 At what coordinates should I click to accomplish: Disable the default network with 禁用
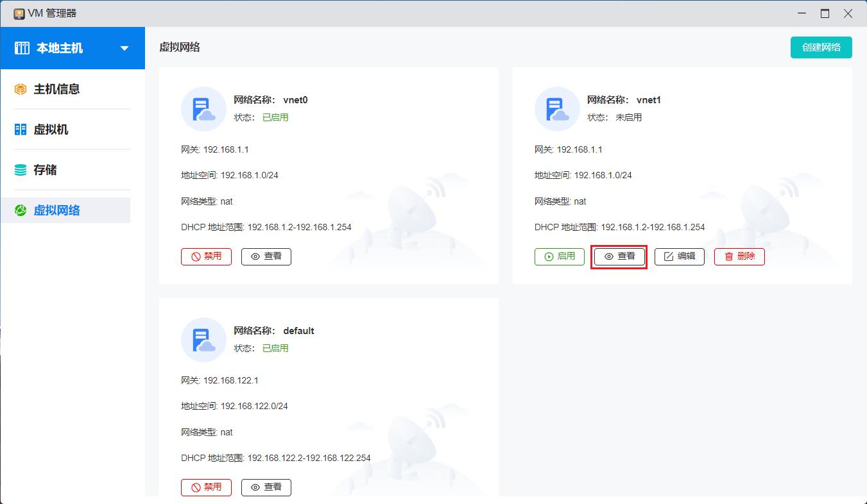pos(206,487)
